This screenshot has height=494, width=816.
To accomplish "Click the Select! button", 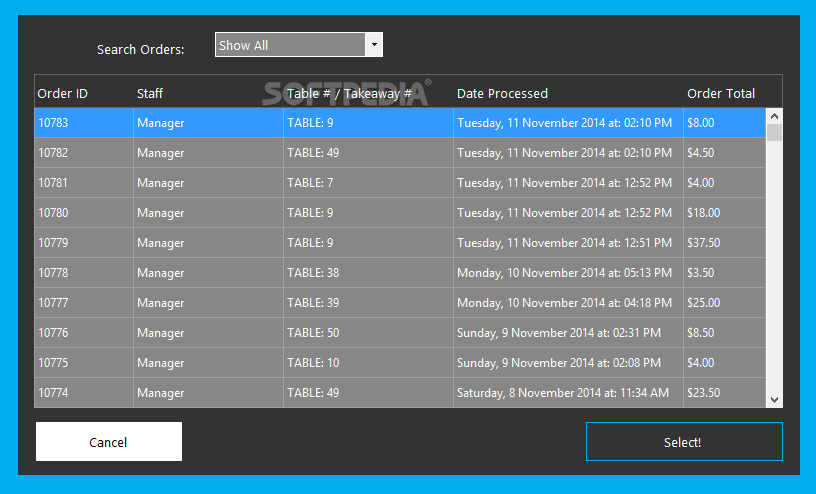I will tap(684, 441).
